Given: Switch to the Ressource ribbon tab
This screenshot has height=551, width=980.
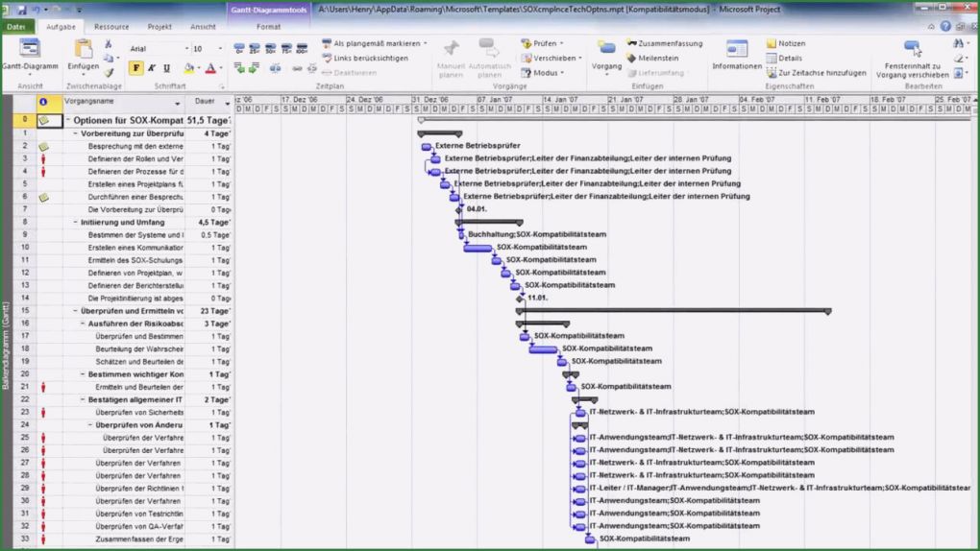Looking at the screenshot, I should pyautogui.click(x=111, y=27).
